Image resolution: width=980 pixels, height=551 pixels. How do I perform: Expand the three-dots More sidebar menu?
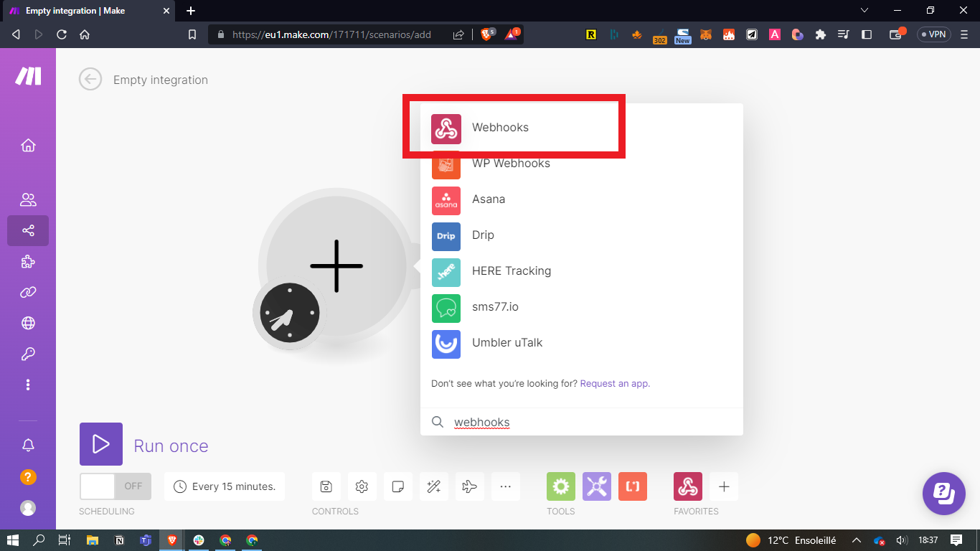tap(28, 385)
